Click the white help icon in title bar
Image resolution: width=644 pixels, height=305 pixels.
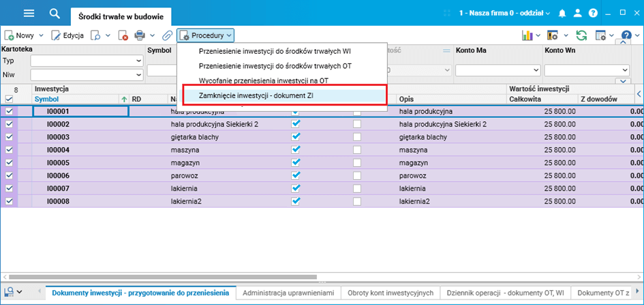click(593, 13)
